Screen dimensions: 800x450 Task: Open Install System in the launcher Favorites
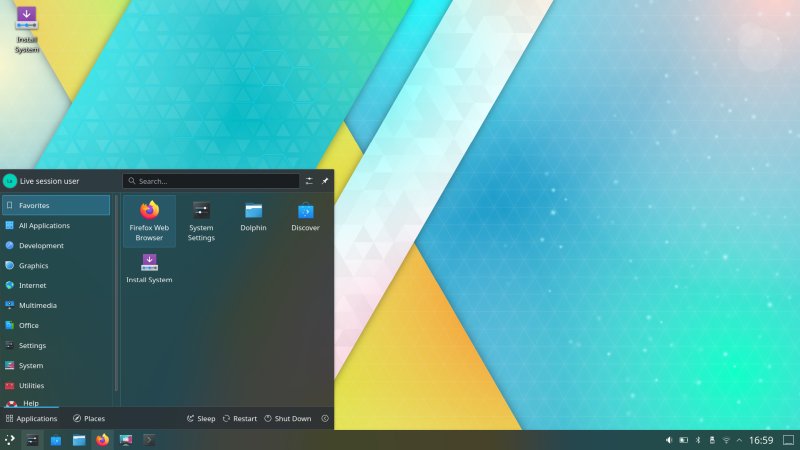149,269
